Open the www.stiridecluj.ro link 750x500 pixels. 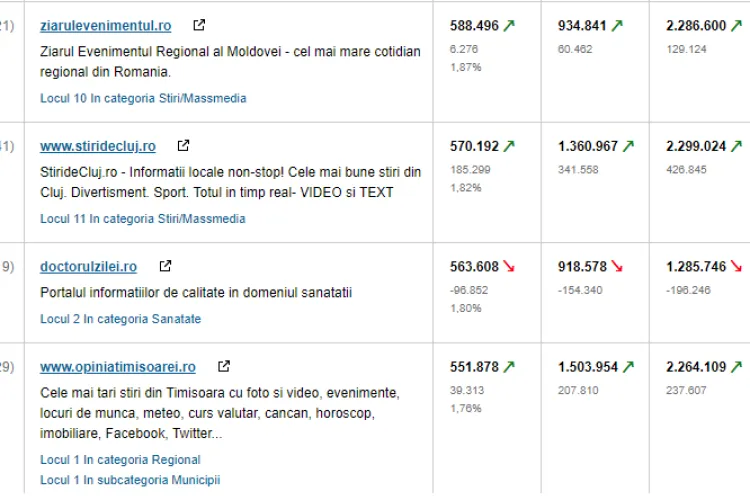(x=97, y=147)
